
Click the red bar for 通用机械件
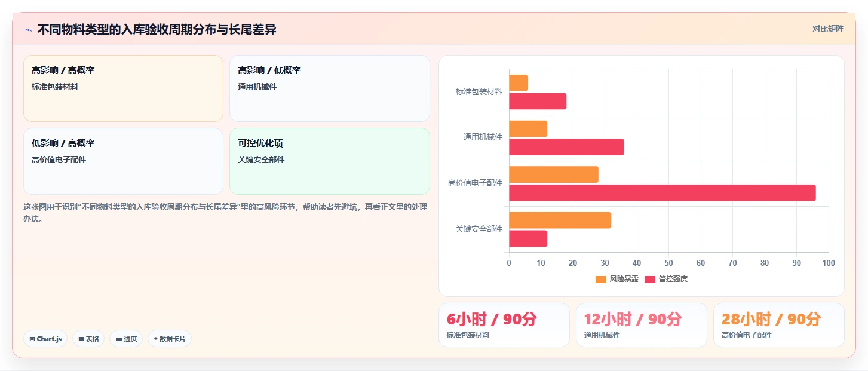pos(566,147)
